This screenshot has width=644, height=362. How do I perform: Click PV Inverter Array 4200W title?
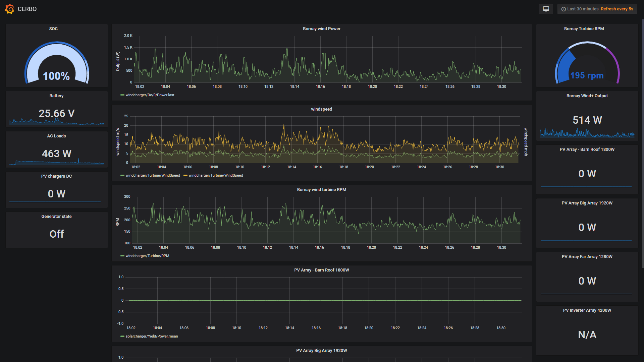tap(587, 310)
